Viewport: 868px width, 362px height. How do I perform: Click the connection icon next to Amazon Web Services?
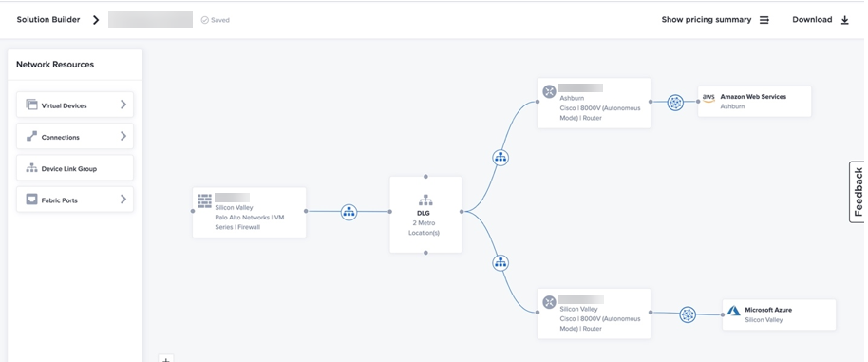(675, 103)
